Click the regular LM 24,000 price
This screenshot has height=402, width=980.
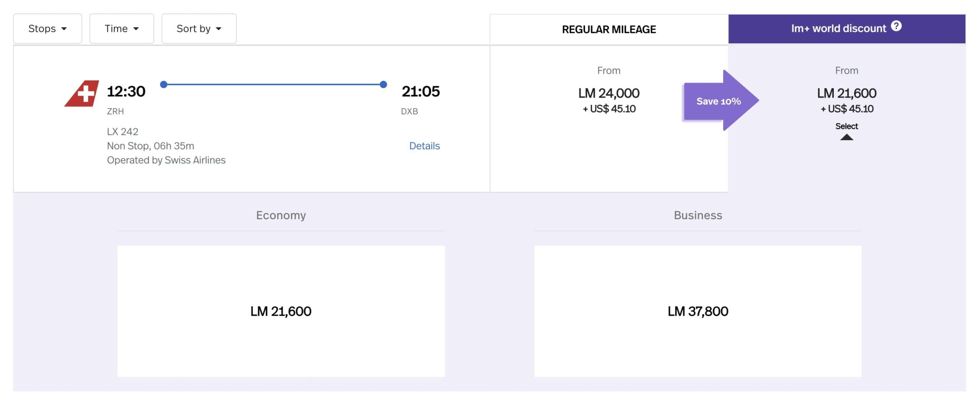point(608,93)
